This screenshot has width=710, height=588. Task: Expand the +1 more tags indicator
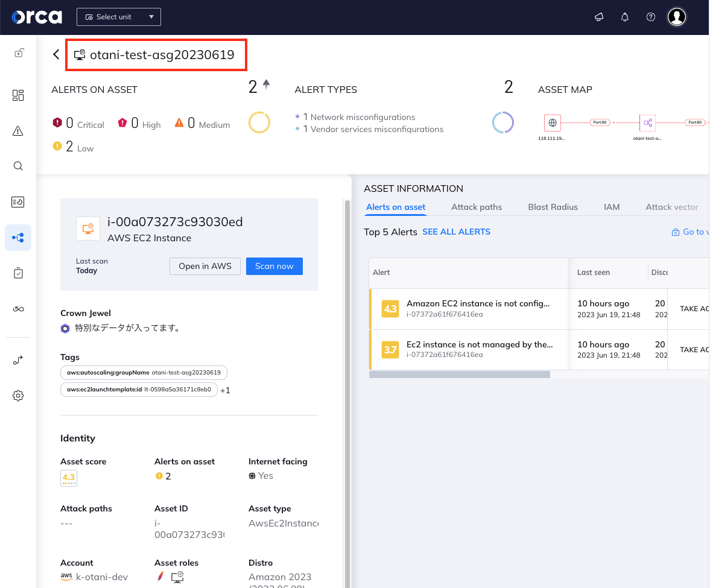point(225,390)
